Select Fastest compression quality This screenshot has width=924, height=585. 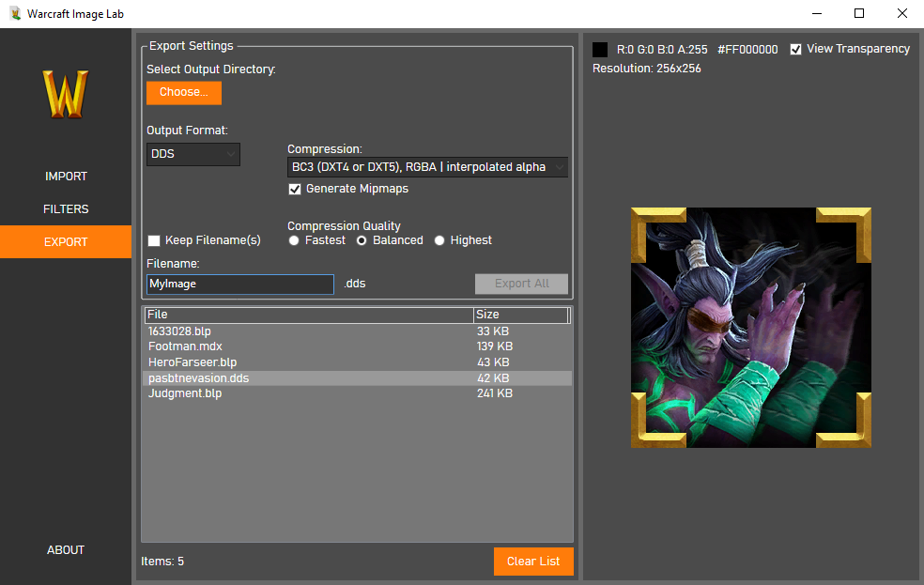pyautogui.click(x=294, y=240)
